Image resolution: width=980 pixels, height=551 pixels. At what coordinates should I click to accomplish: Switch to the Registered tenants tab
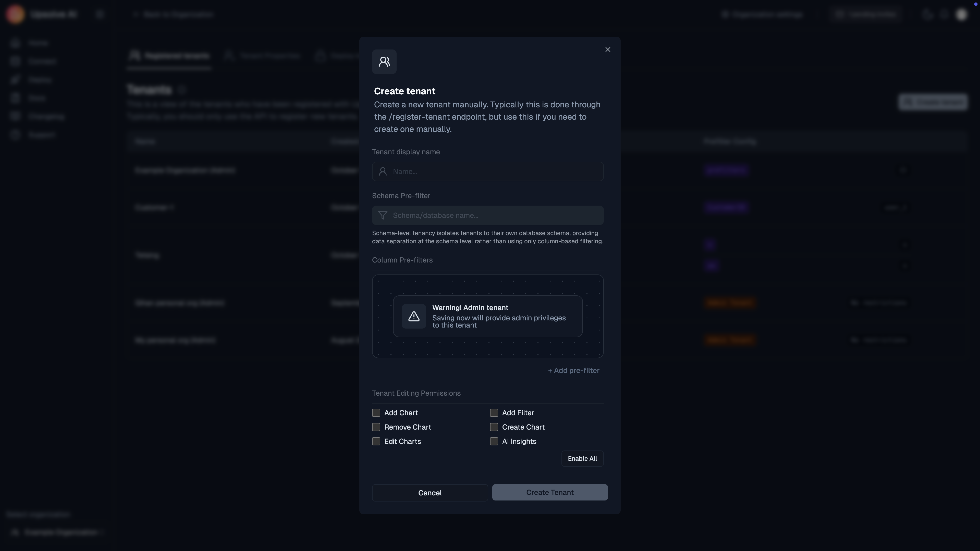click(168, 56)
